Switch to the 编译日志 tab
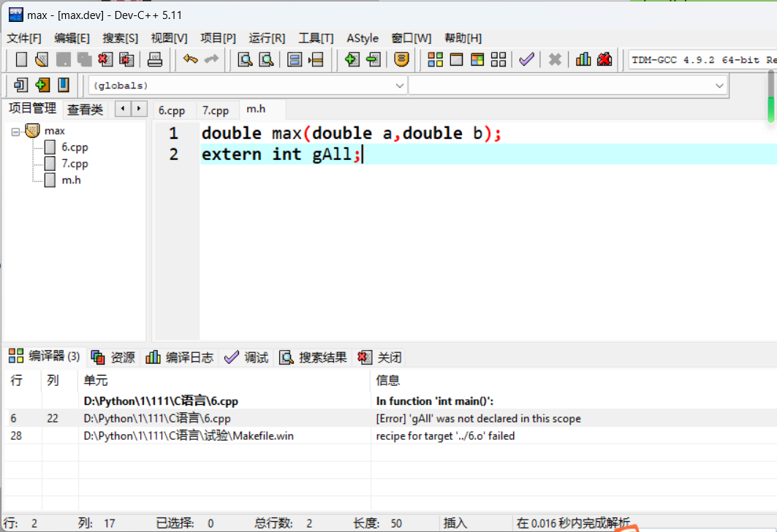Image resolution: width=777 pixels, height=532 pixels. click(181, 357)
